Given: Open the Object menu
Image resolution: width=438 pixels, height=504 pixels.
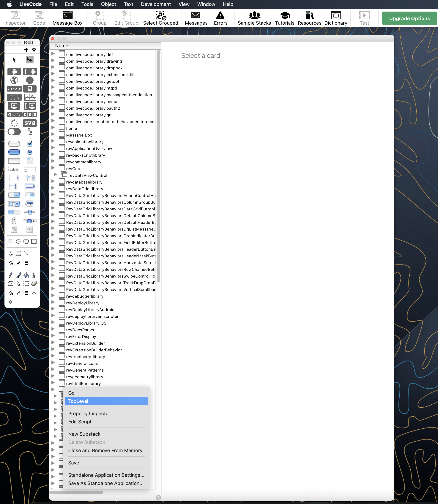Looking at the screenshot, I should click(108, 4).
